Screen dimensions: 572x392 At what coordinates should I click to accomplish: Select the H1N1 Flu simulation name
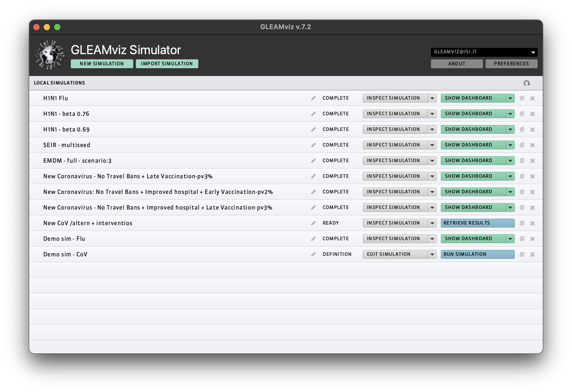[x=55, y=98]
